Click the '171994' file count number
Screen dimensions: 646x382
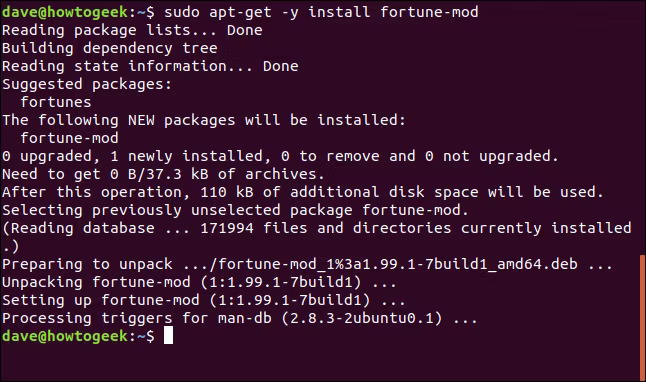pyautogui.click(x=227, y=228)
